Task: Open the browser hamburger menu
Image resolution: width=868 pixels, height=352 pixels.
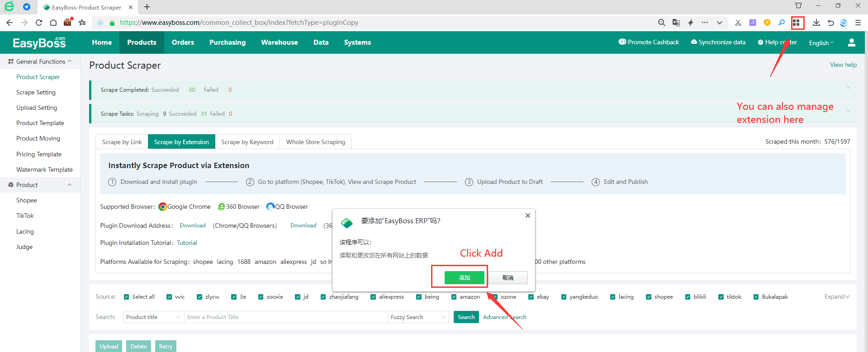Action: pyautogui.click(x=858, y=23)
